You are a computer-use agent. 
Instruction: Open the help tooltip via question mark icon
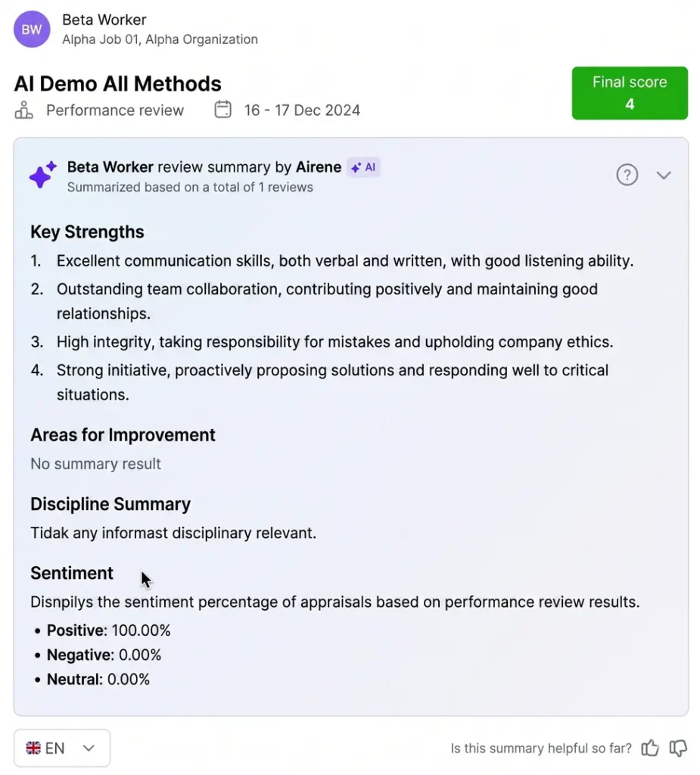tap(627, 175)
